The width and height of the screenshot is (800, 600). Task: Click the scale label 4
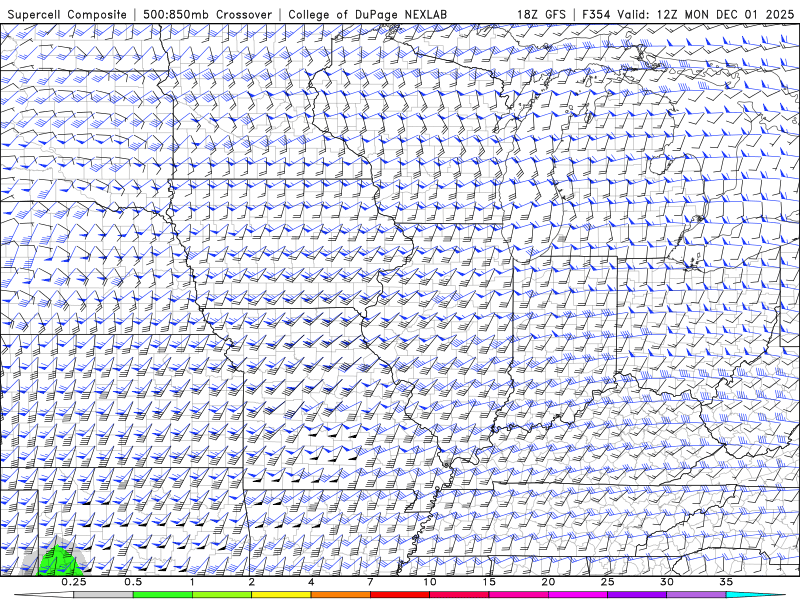pos(311,582)
